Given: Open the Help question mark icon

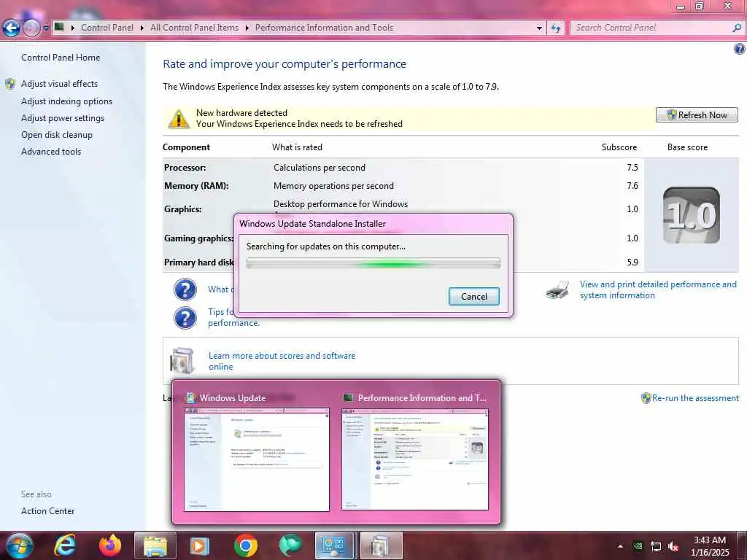Looking at the screenshot, I should pos(740,49).
